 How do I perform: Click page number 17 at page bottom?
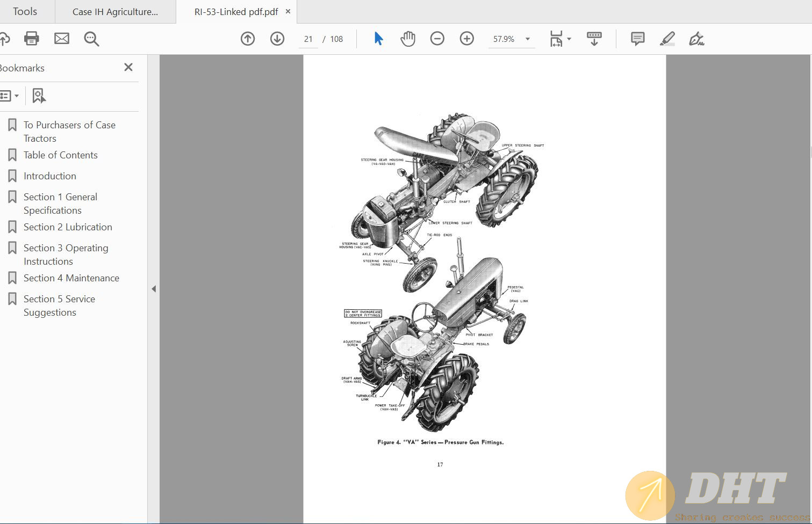pyautogui.click(x=440, y=464)
